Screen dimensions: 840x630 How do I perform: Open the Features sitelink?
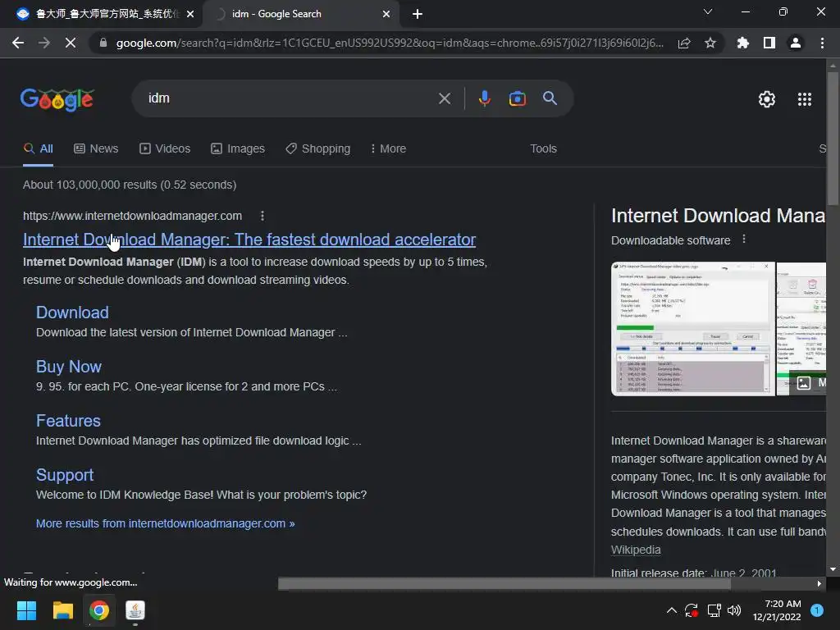(x=68, y=421)
